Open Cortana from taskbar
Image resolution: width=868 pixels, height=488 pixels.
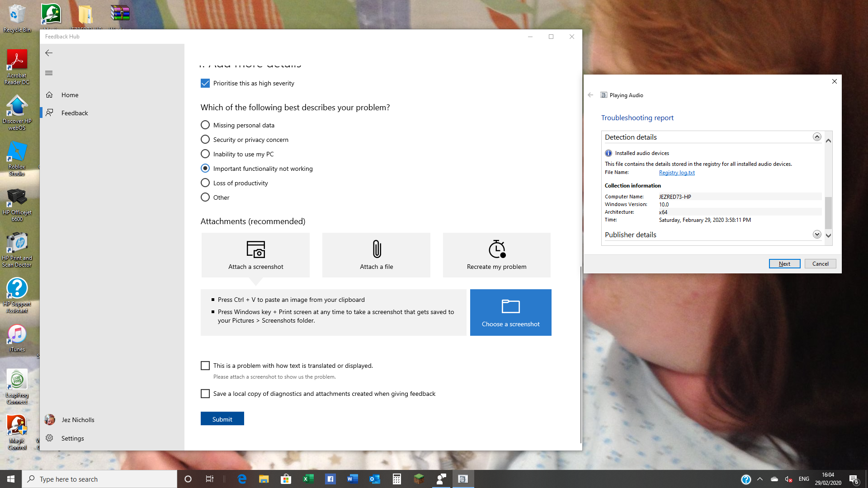point(188,479)
